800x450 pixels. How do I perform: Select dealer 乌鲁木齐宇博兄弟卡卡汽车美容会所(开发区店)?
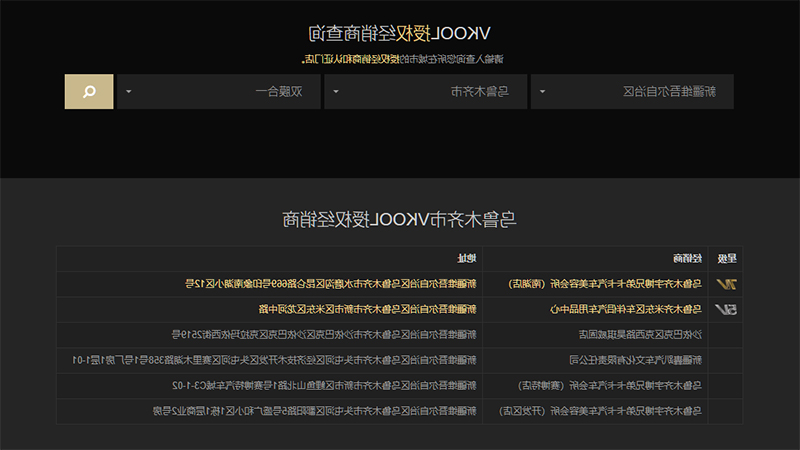(601, 411)
